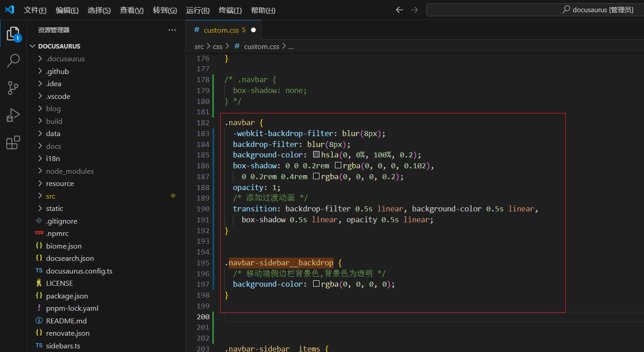
Task: Open the 运行(R) menu
Action: click(x=198, y=10)
